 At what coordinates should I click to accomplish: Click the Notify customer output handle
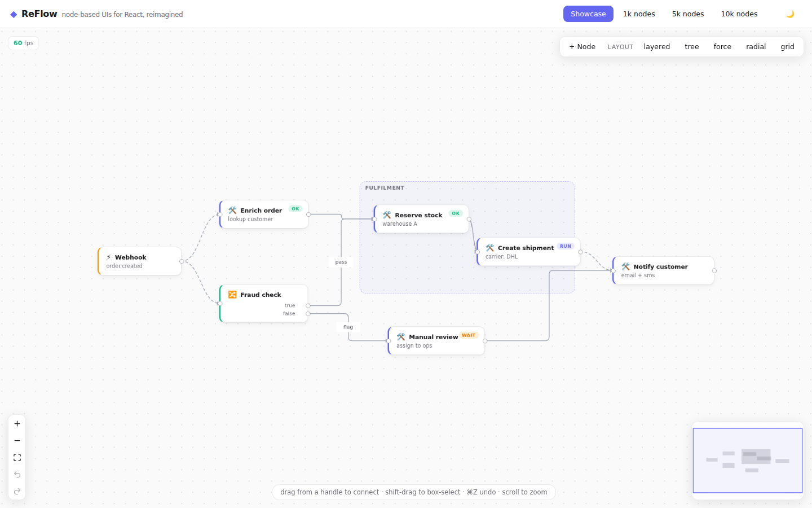714,271
